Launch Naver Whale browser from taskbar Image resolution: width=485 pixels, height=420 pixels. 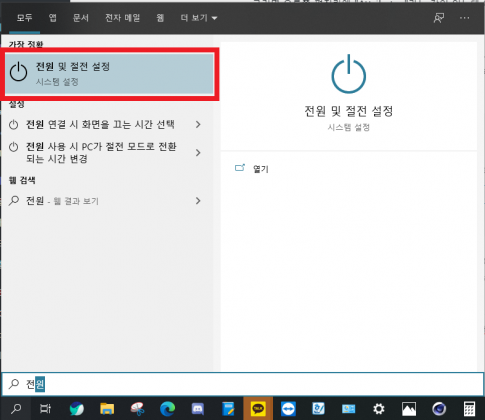click(x=77, y=408)
